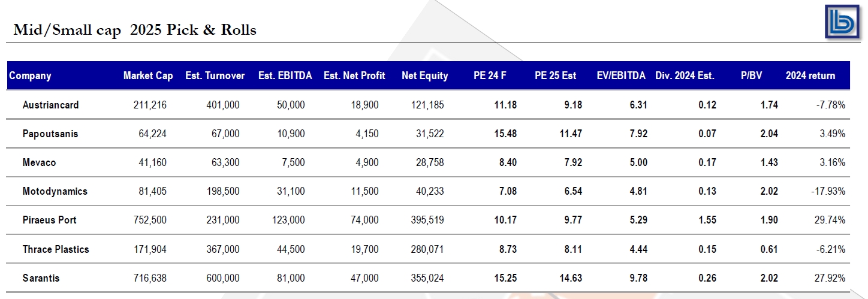Click the Motodynamics company name
This screenshot has height=299, width=868.
coord(55,191)
